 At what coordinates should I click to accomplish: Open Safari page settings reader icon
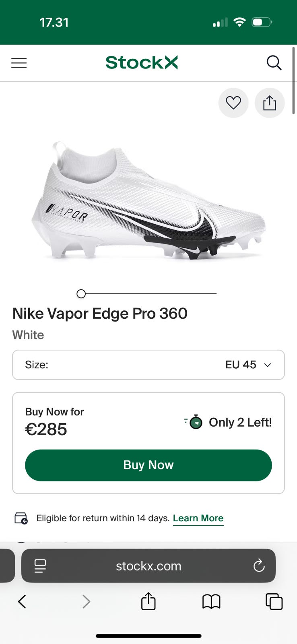coord(40,566)
